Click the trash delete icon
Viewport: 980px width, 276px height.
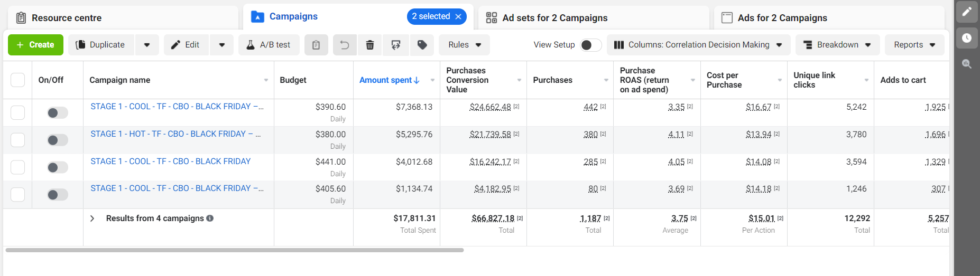click(x=370, y=45)
